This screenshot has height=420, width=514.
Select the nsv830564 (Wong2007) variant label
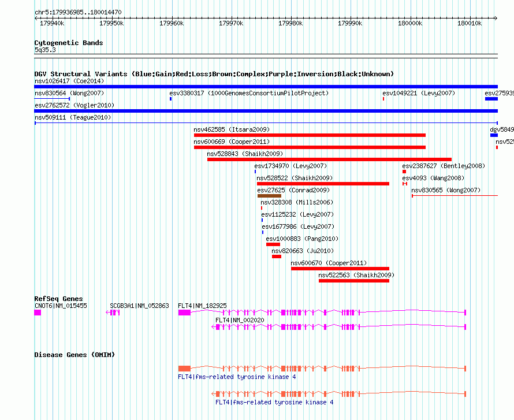click(x=69, y=93)
